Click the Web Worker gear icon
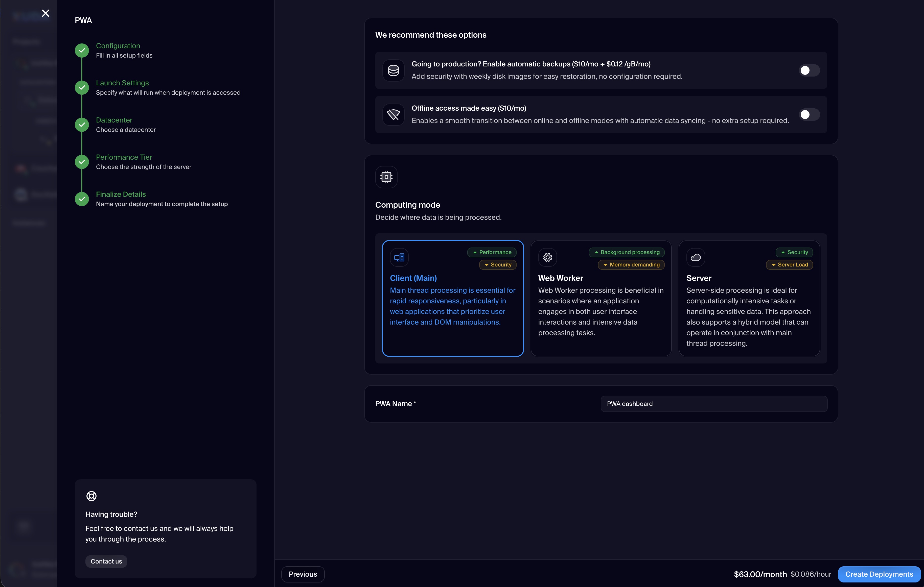This screenshot has width=924, height=587. pos(548,257)
